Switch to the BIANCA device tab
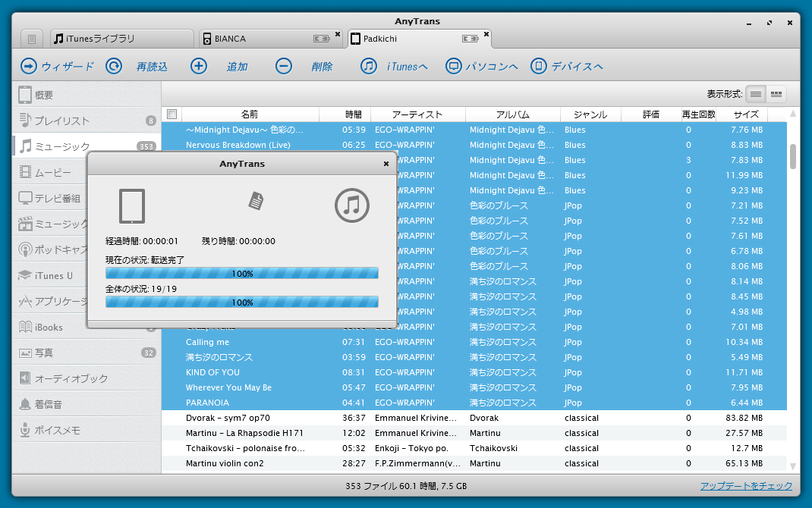Image resolution: width=812 pixels, height=508 pixels. pyautogui.click(x=271, y=39)
